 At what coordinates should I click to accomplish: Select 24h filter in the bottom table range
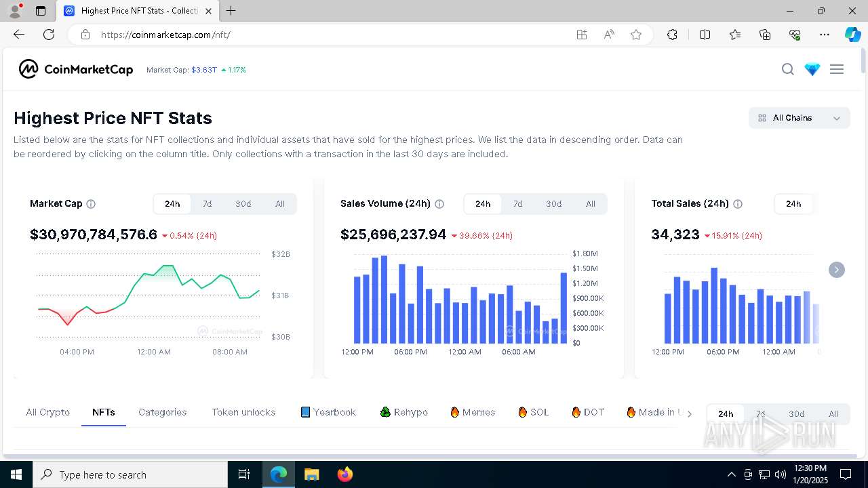click(726, 414)
